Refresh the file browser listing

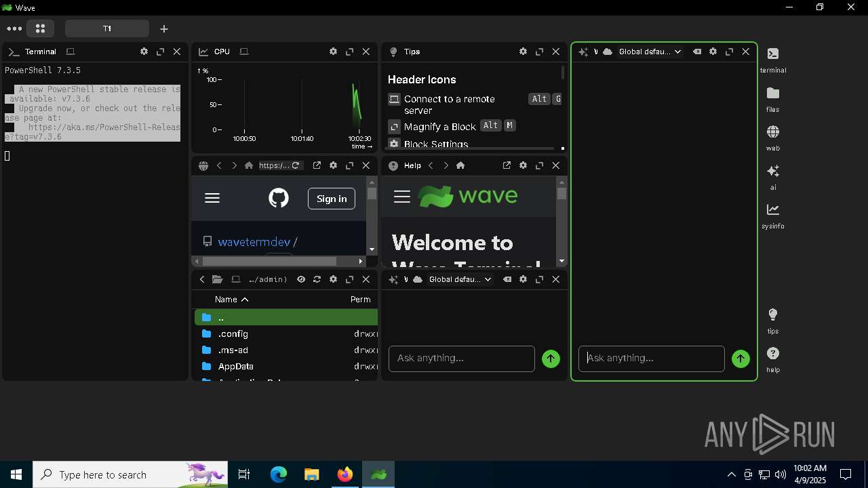coord(317,279)
